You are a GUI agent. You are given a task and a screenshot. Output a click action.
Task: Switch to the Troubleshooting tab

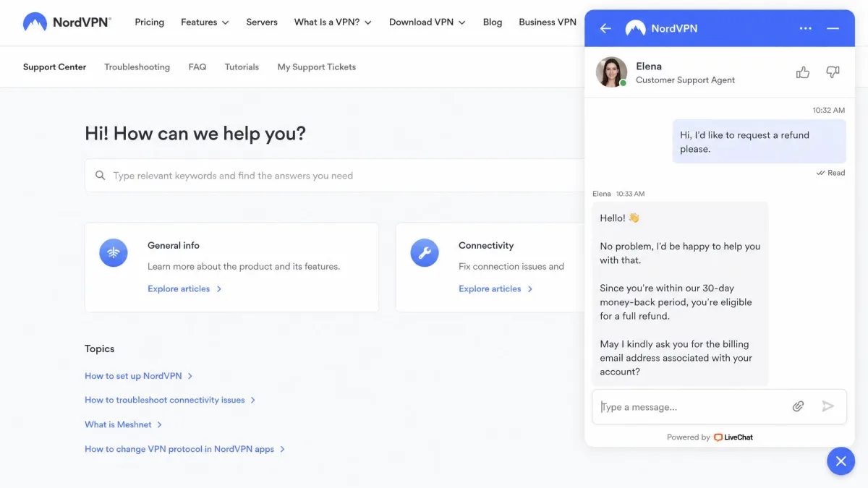click(137, 67)
